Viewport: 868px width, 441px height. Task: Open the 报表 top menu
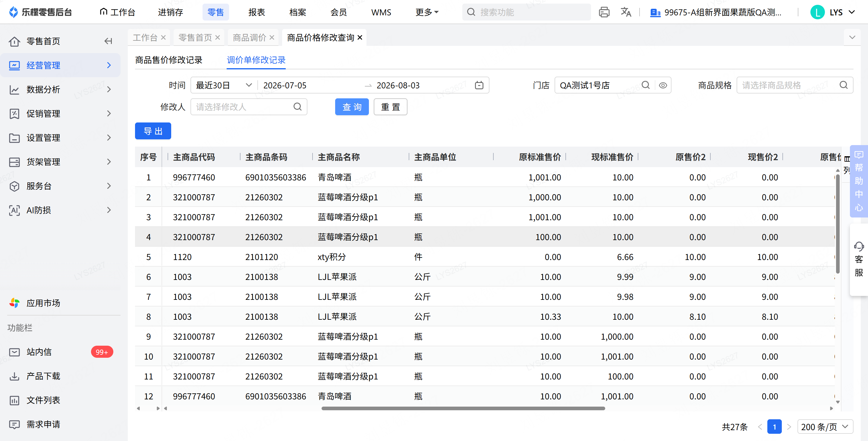257,12
